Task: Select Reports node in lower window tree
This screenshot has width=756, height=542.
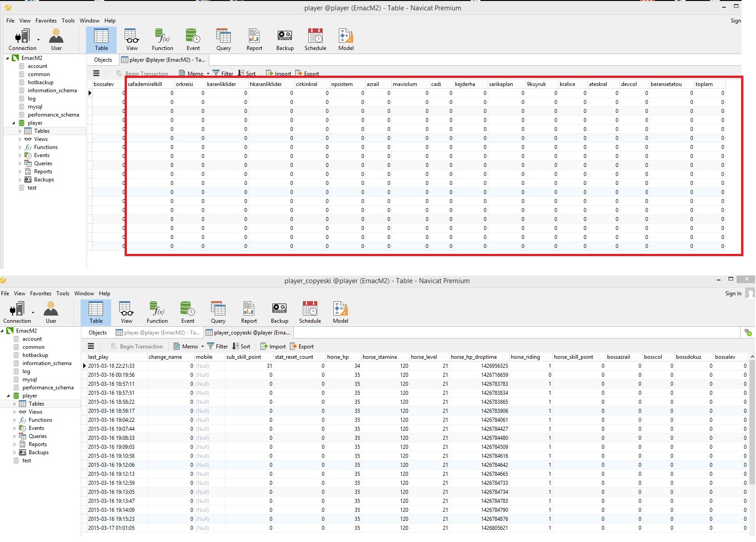Action: coord(37,444)
